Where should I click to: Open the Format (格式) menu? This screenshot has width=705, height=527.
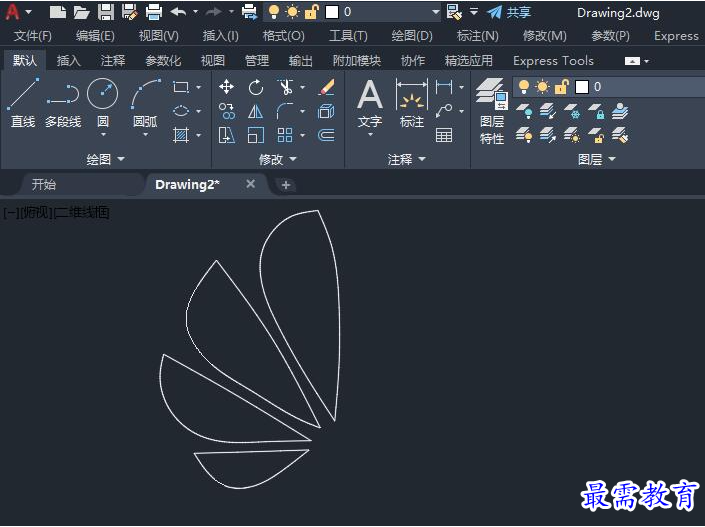point(283,36)
